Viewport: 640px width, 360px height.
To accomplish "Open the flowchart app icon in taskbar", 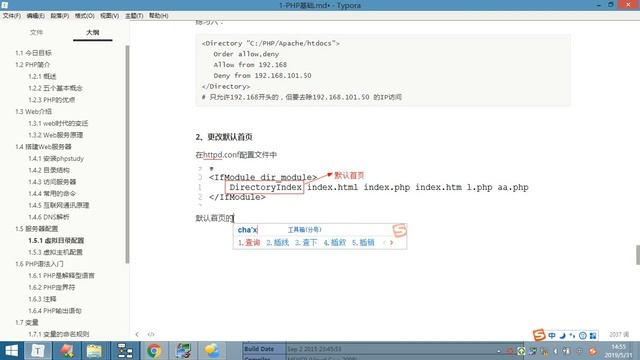I will 124,351.
